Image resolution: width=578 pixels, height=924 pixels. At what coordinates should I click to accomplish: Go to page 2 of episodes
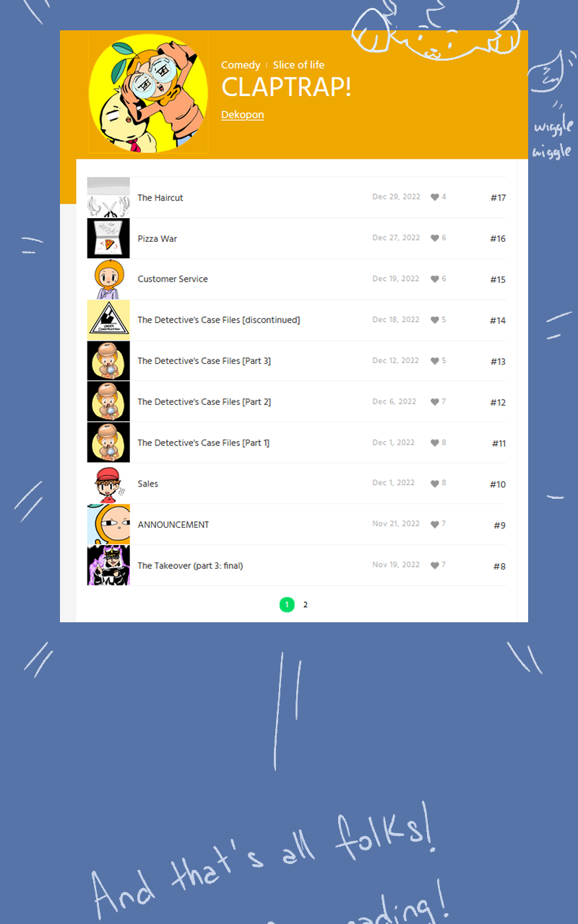[306, 605]
